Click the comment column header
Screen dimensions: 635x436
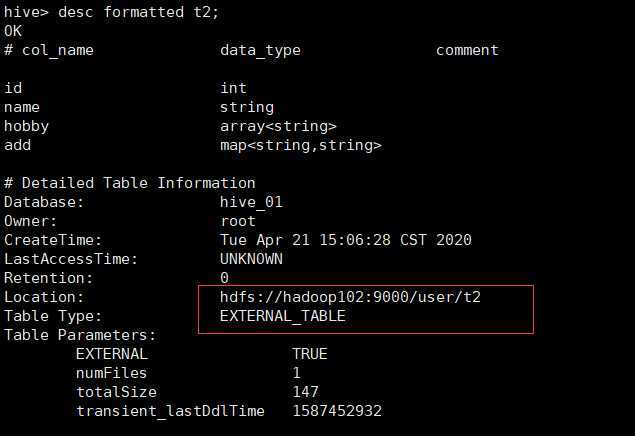[x=467, y=50]
